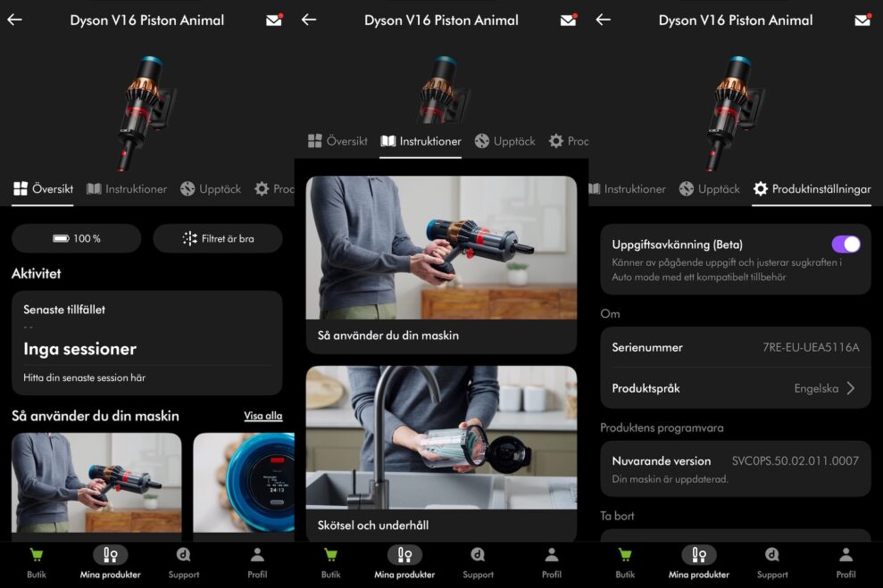This screenshot has height=588, width=883.
Task: Tap Visa alla next to Så använder du din maskin
Action: tap(262, 416)
